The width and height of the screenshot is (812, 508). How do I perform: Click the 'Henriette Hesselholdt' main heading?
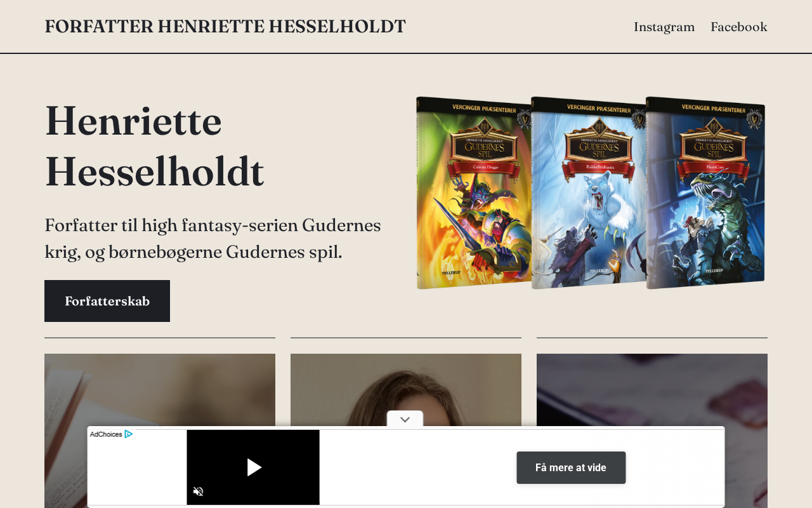point(155,146)
